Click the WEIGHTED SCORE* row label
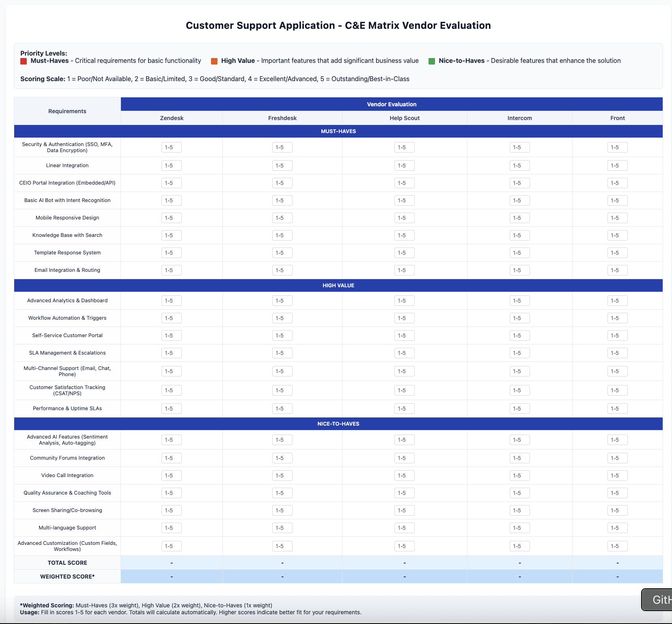Screen dimensions: 672x624 tap(67, 577)
